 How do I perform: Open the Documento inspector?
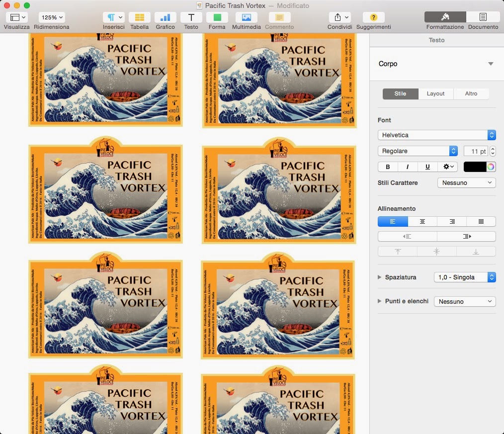tap(483, 17)
